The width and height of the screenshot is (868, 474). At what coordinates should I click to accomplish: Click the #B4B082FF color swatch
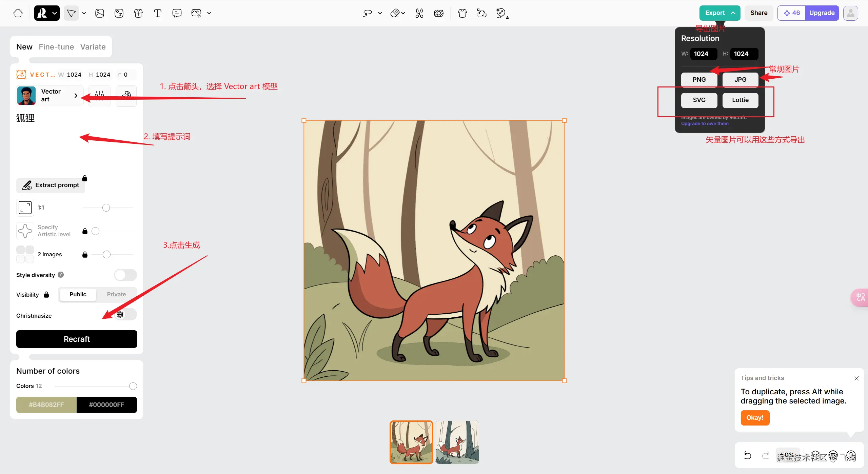(x=46, y=404)
